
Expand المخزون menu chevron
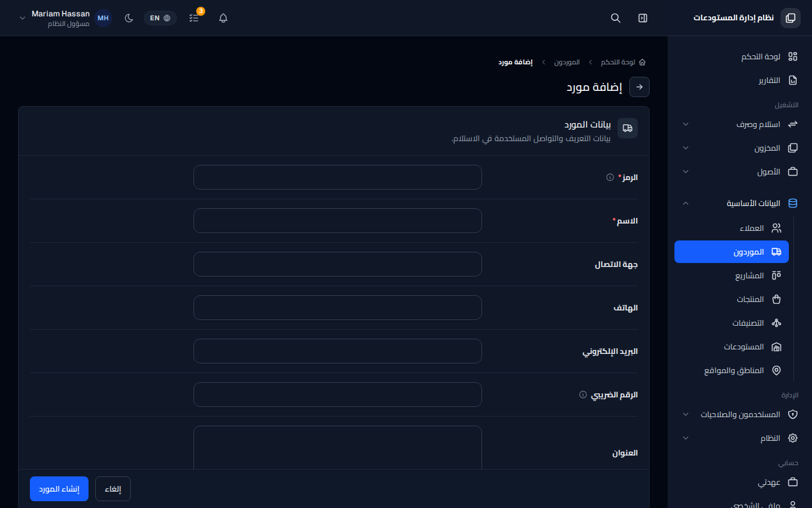click(x=686, y=148)
